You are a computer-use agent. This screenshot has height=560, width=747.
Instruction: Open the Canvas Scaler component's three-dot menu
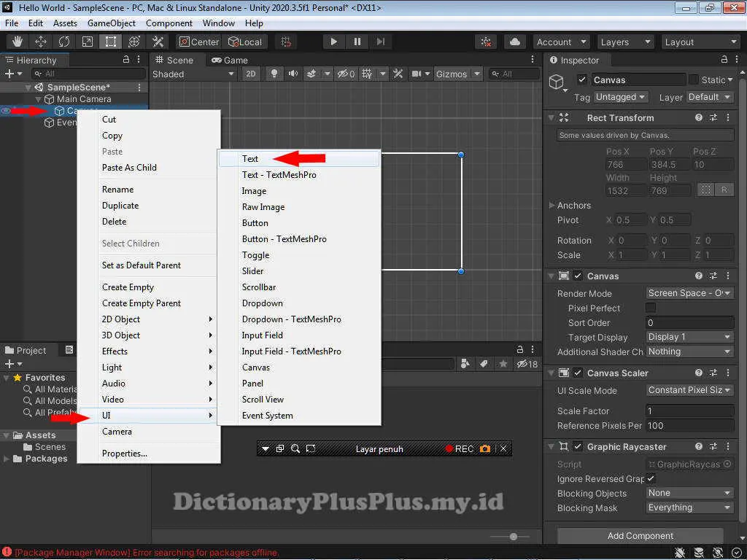coord(728,373)
